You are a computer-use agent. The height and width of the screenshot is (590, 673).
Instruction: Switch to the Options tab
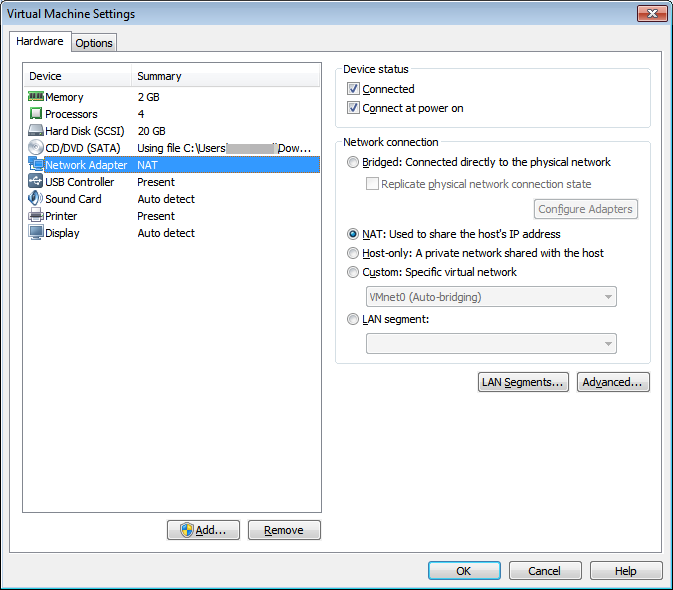point(94,43)
